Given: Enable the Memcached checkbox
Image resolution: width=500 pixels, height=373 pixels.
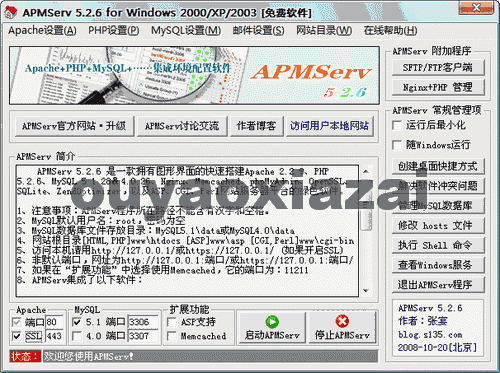Looking at the screenshot, I should (x=172, y=336).
